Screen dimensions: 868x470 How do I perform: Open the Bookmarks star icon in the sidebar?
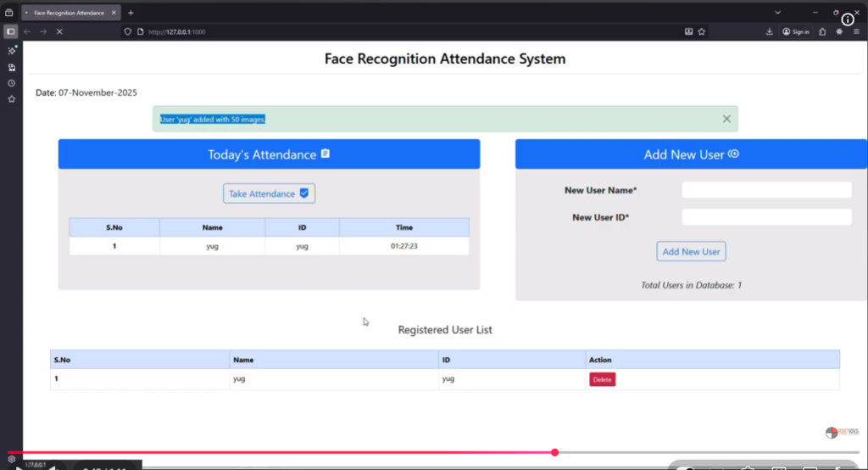(12, 99)
